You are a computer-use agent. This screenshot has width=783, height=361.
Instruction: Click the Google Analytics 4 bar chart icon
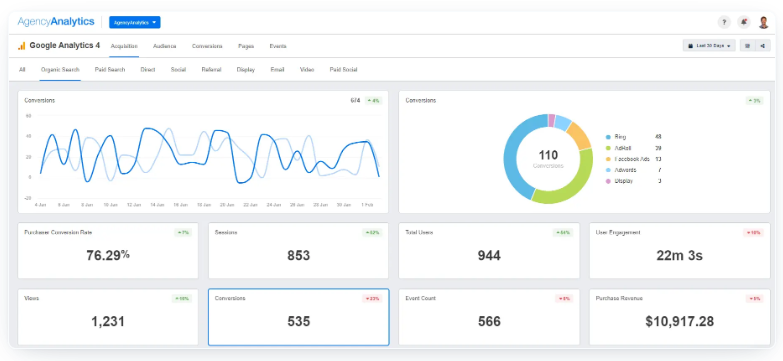coord(21,46)
